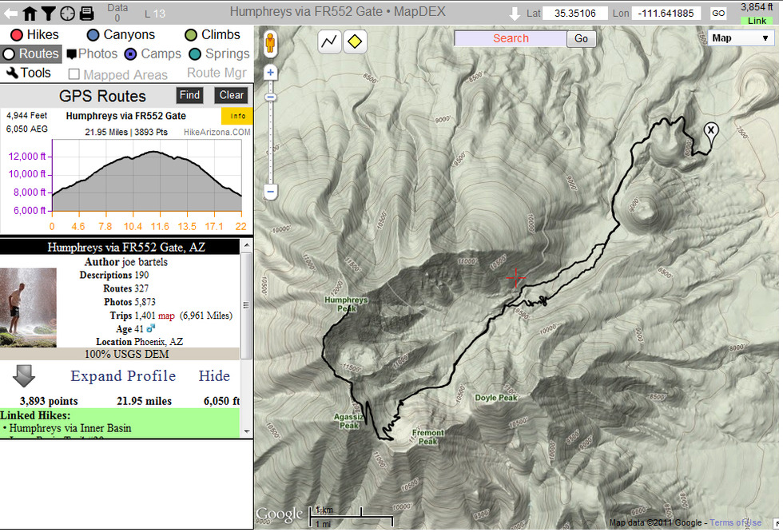
Task: Click the Google logo on the map
Action: coord(279,514)
